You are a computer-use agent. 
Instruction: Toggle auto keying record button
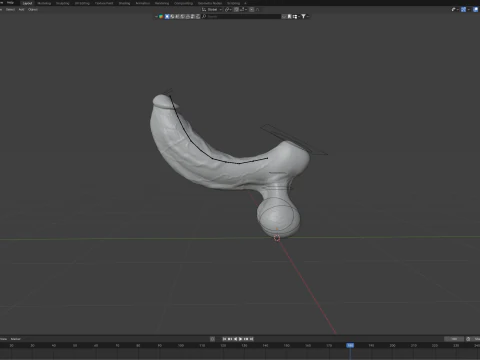(212, 339)
